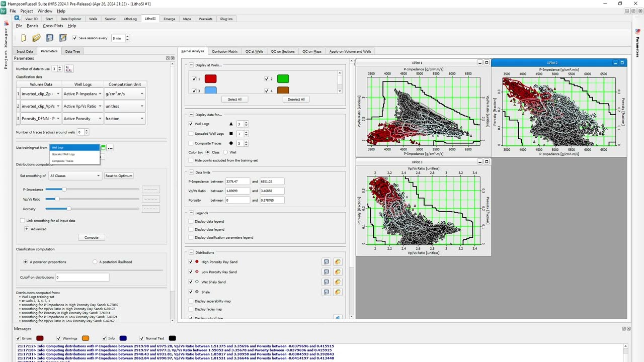The width and height of the screenshot is (644, 362).
Task: Enable Display separability map checkbox
Action: 191,301
